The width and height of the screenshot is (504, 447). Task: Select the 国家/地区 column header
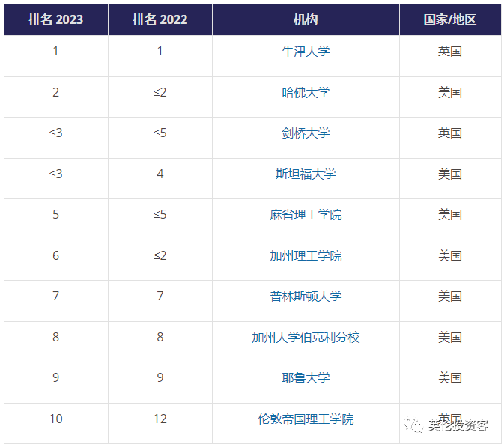click(450, 19)
